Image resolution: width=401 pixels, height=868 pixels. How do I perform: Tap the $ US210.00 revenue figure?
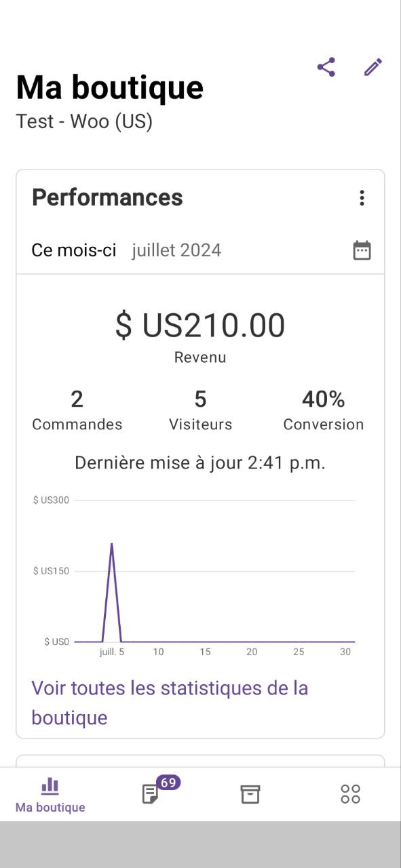[x=200, y=325]
